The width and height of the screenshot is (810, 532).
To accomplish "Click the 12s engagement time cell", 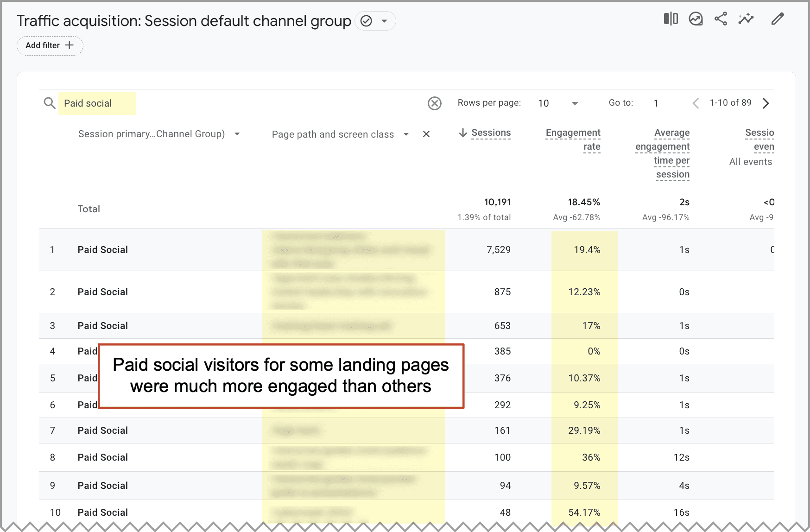I will [682, 457].
